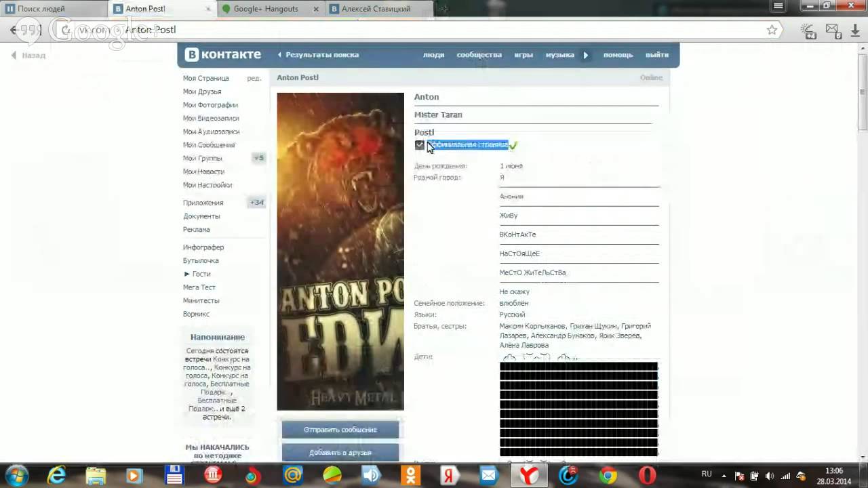
Task: Open Мои Настройки in sidebar
Action: coord(208,185)
